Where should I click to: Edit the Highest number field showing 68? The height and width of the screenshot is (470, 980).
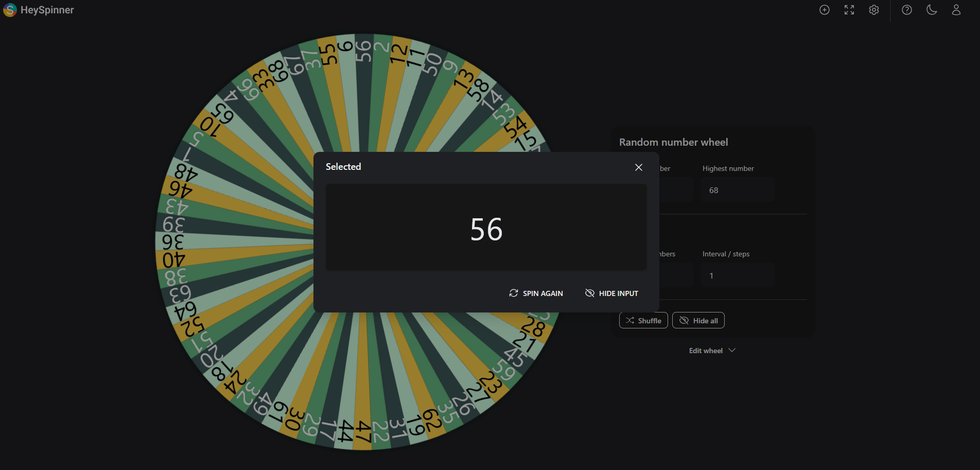pos(738,190)
